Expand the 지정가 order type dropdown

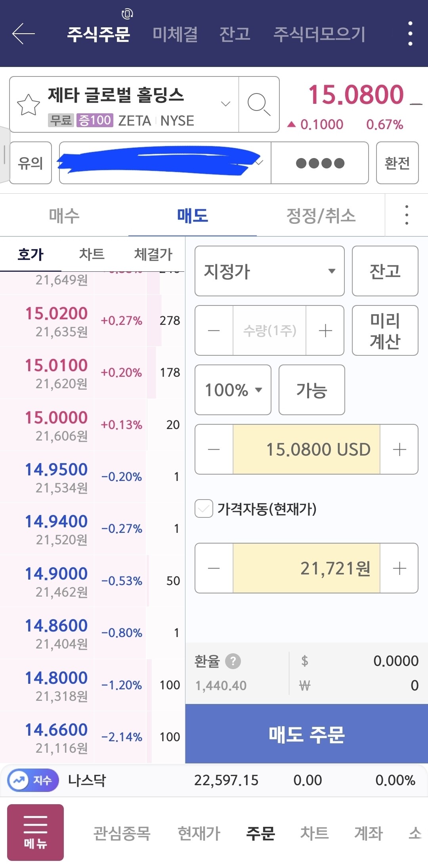(269, 271)
